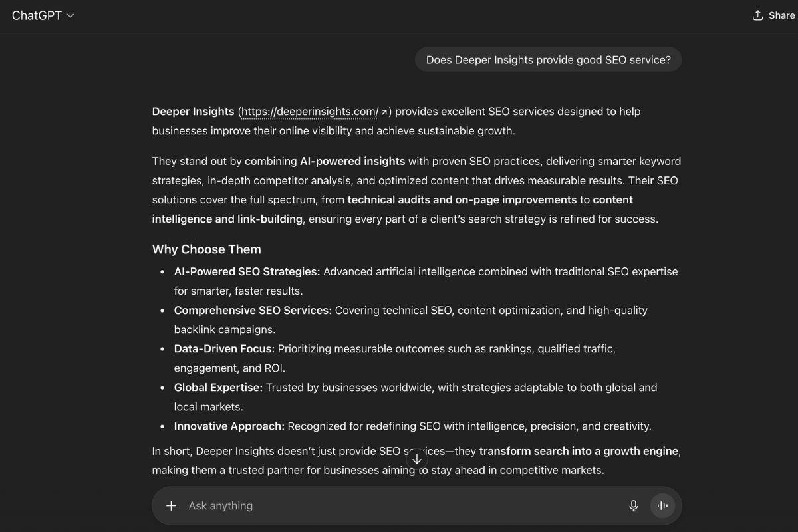This screenshot has height=532, width=798.
Task: Click ChatGPT in the top menu bar
Action: pyautogui.click(x=38, y=15)
